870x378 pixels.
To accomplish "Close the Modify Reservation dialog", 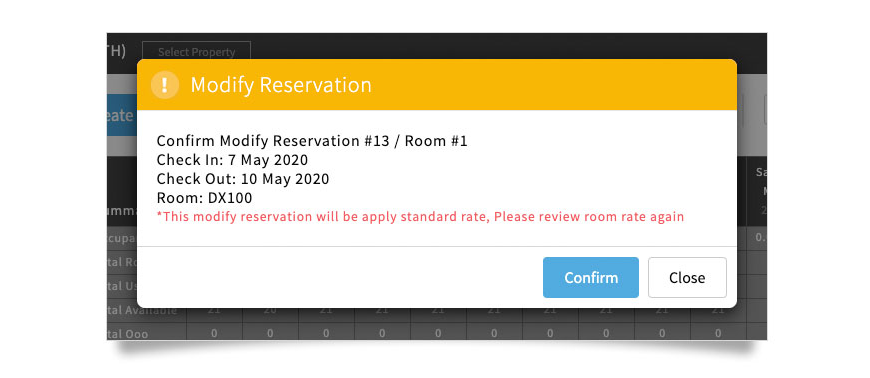I will (687, 278).
